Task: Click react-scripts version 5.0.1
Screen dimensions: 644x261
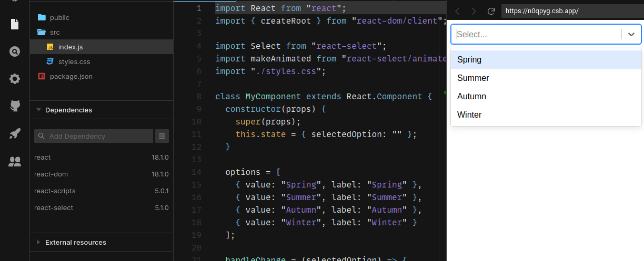Action: 162,191
